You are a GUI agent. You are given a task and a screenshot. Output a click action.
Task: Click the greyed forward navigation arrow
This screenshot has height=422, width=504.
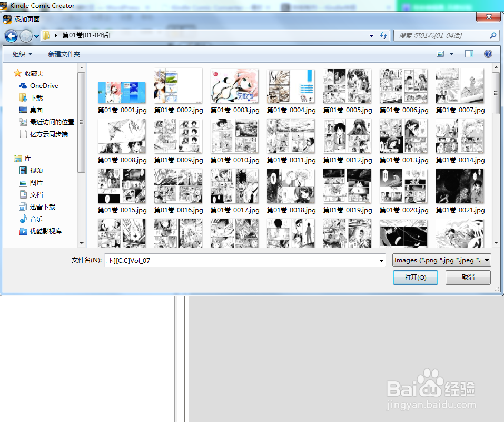26,36
